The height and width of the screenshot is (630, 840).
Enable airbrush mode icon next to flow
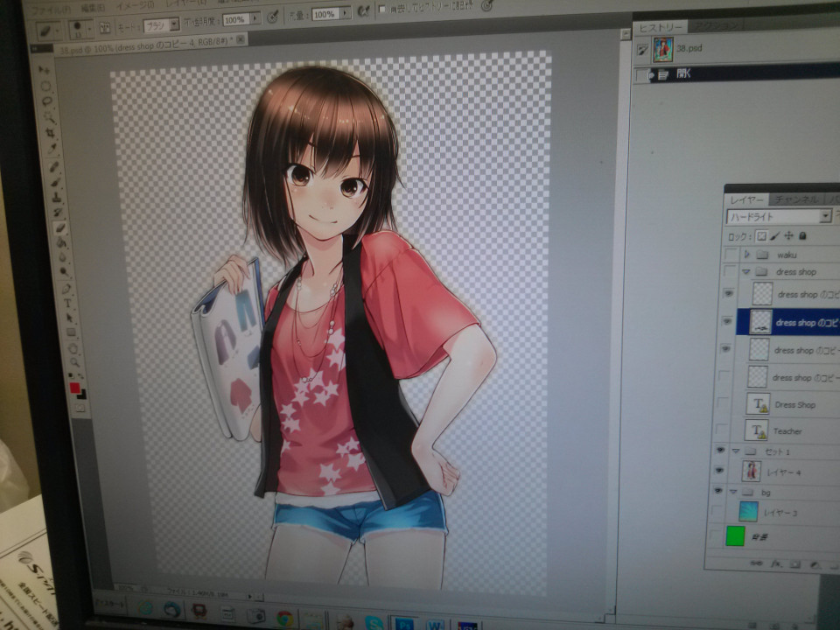[x=363, y=11]
